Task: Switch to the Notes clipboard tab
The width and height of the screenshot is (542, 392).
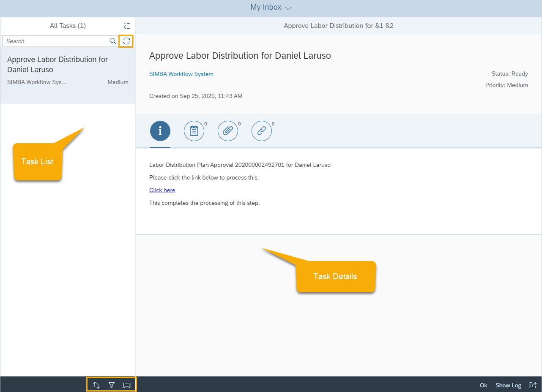Action: coord(194,131)
